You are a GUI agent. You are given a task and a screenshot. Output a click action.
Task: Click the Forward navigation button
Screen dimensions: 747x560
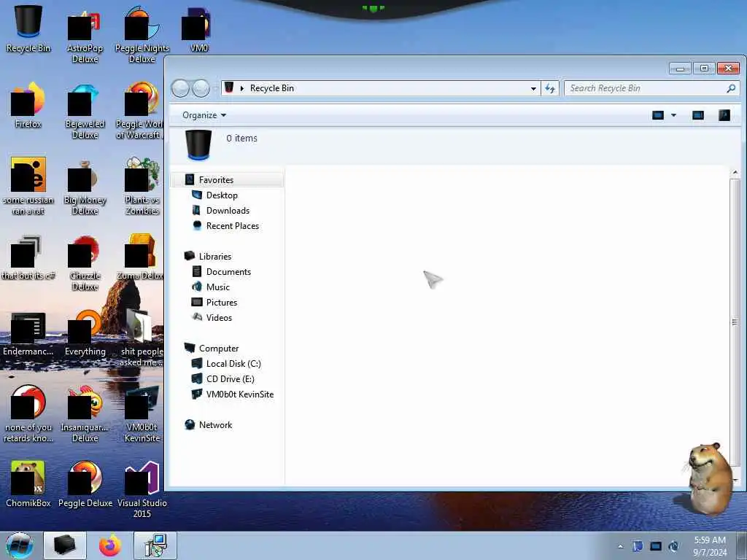(201, 88)
